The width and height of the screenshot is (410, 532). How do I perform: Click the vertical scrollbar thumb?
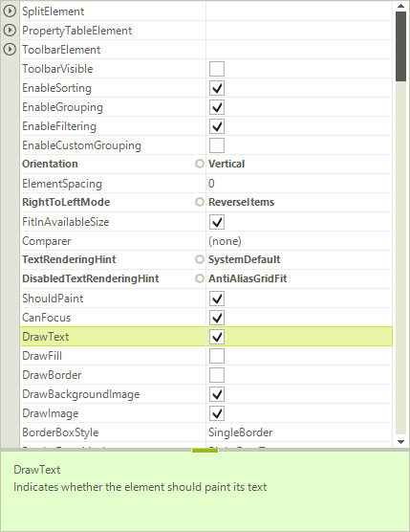click(x=400, y=47)
